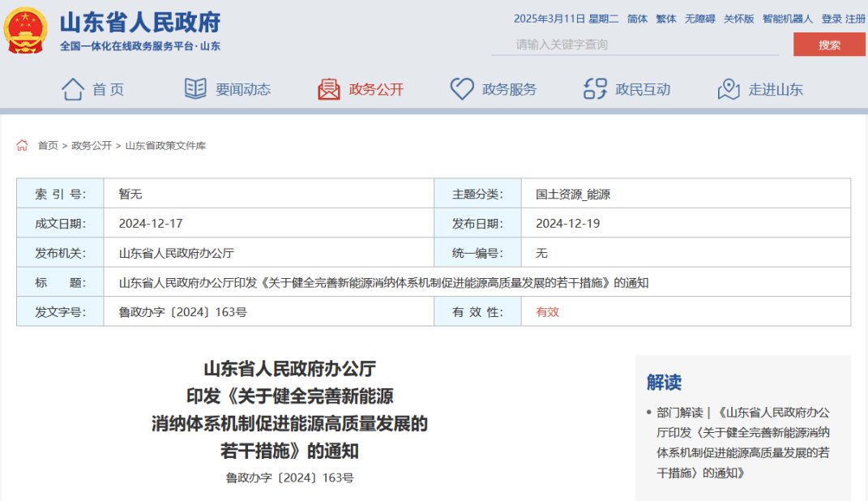The image size is (868, 501).
Task: Click the document title table cell
Action: 477,282
